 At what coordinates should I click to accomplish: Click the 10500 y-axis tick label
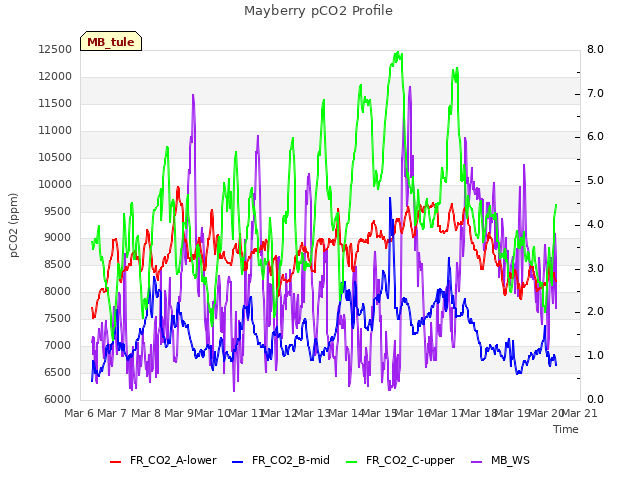pos(55,158)
